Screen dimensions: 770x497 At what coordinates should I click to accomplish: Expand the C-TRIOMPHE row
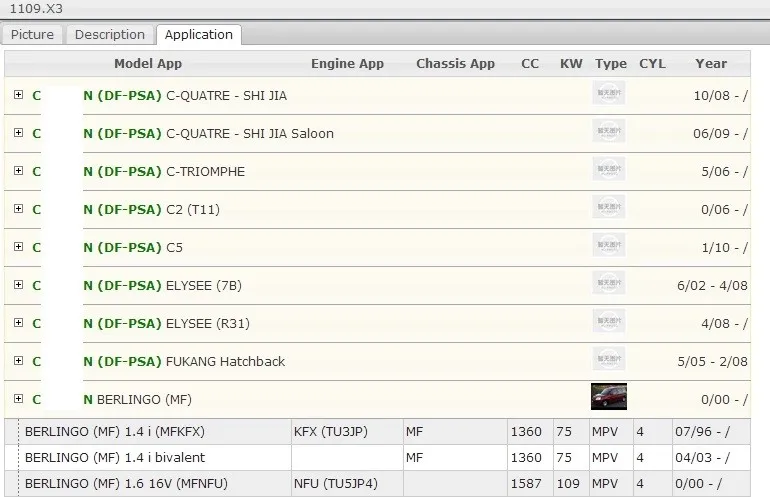pos(19,170)
